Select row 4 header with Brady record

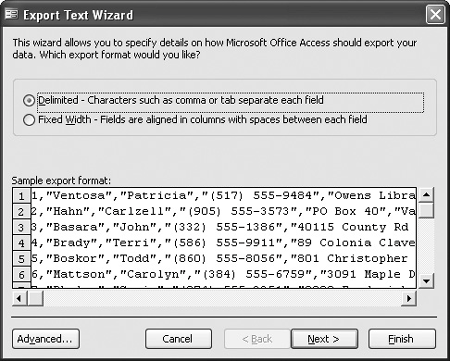point(21,243)
